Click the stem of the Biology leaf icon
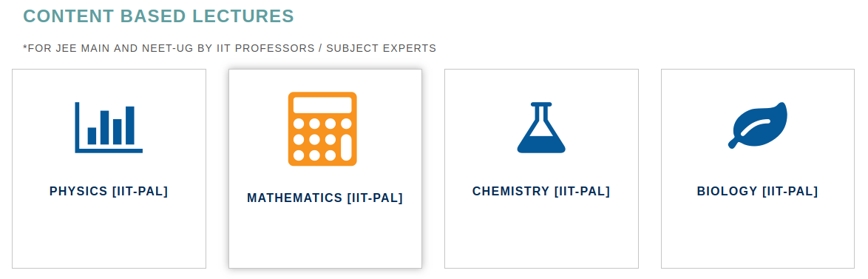 pyautogui.click(x=735, y=143)
